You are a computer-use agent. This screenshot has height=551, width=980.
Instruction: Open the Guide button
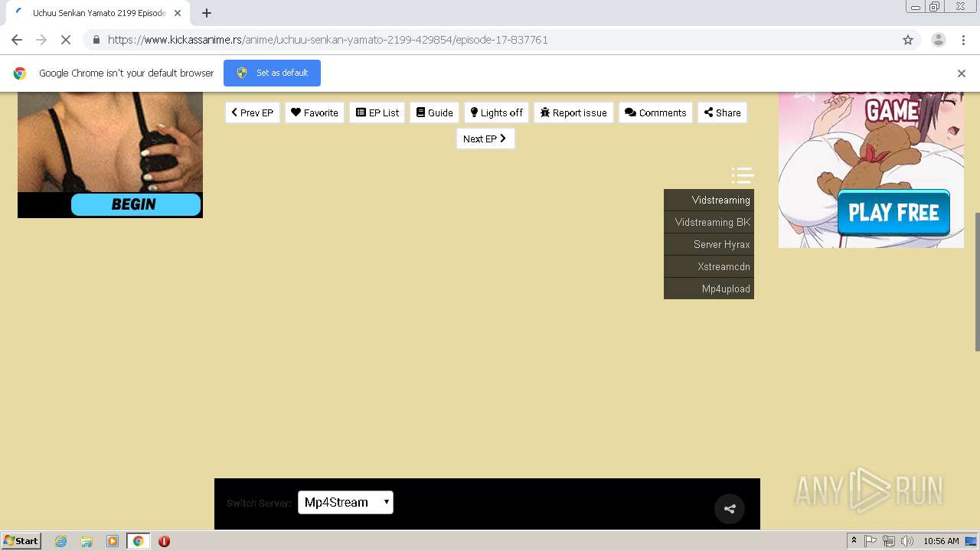(x=434, y=112)
